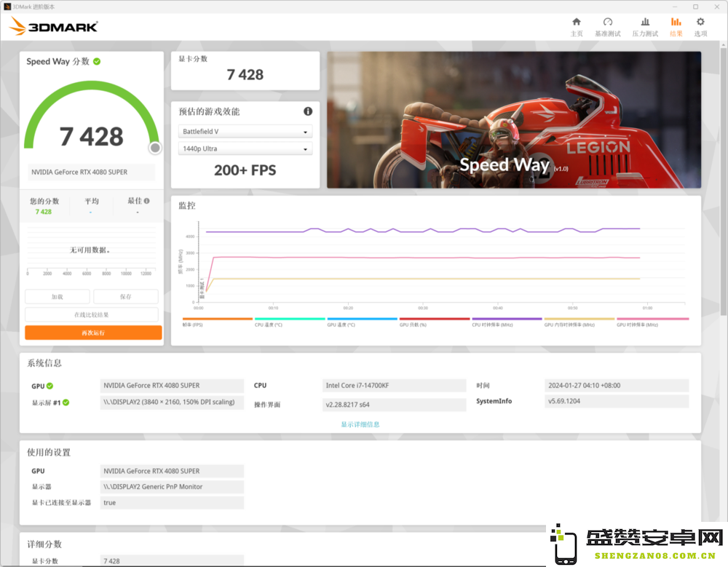
Task: Click the 在线比较结果 compare online button
Action: click(92, 314)
